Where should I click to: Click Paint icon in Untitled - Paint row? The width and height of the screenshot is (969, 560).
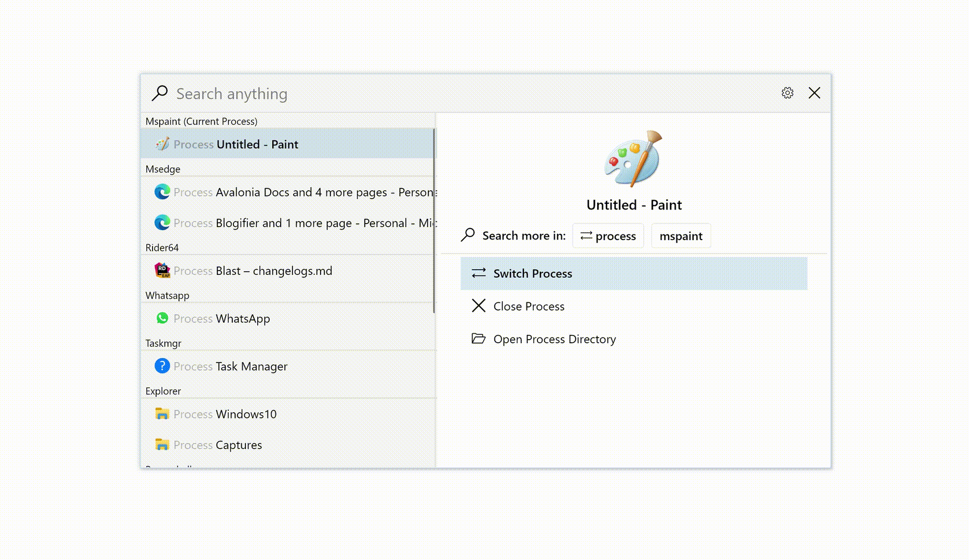pos(162,144)
